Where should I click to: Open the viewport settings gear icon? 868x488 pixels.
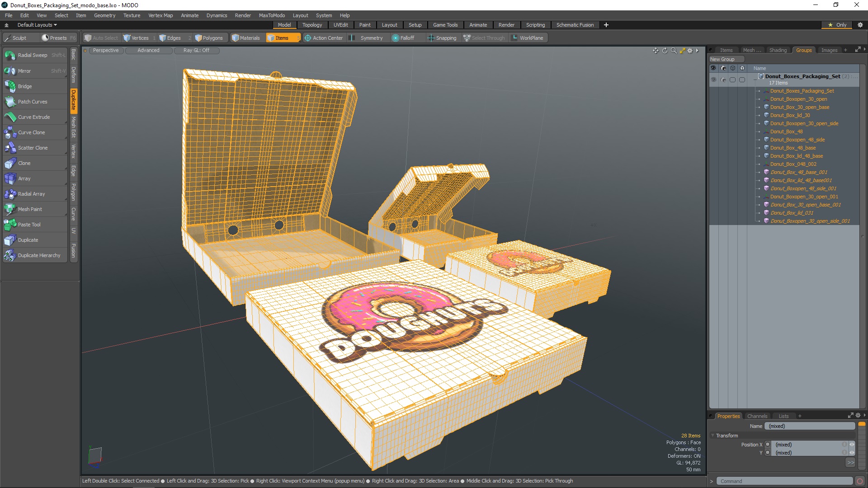click(690, 51)
